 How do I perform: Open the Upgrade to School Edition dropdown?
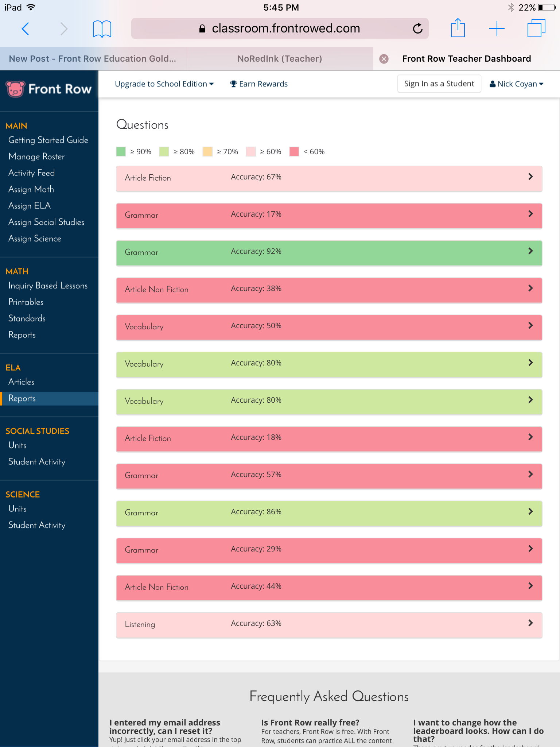pos(164,84)
